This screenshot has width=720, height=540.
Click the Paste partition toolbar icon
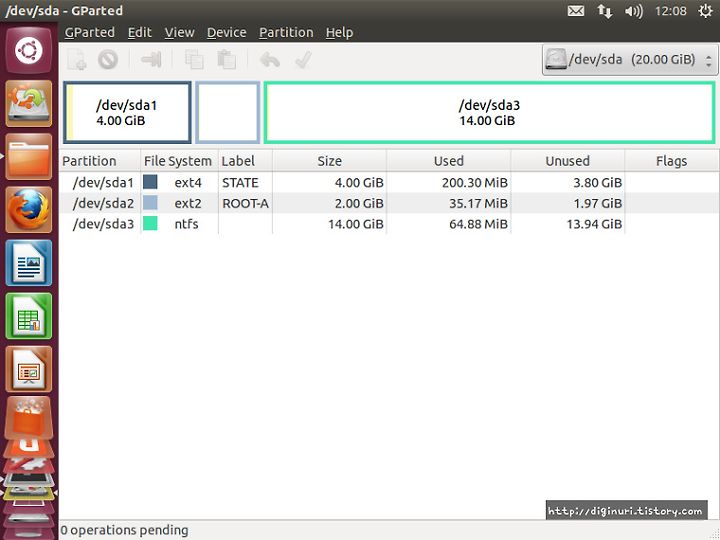226,60
